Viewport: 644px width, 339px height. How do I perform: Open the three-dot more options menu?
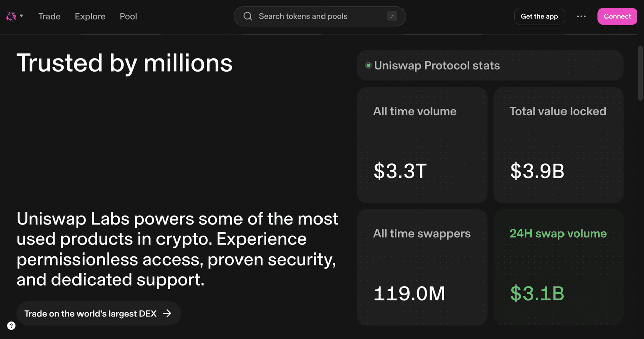581,16
